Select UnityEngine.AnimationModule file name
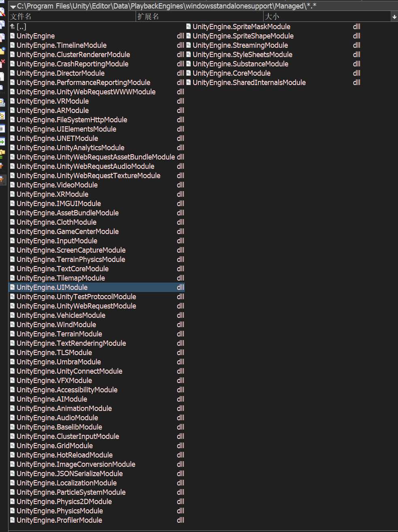Screen dimensions: 398x532 [64, 409]
